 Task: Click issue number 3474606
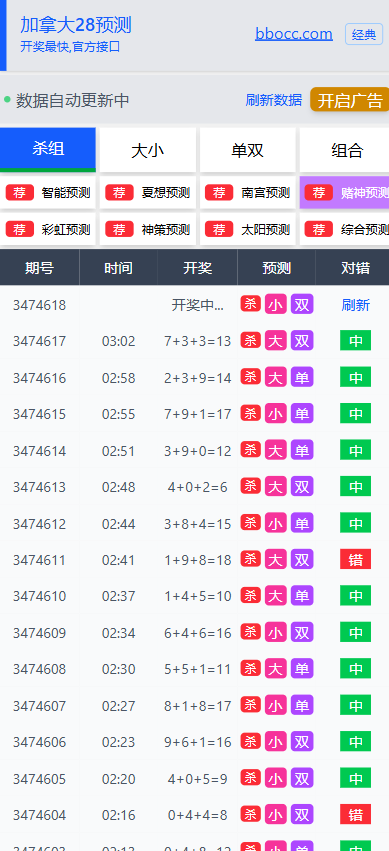pos(39,742)
